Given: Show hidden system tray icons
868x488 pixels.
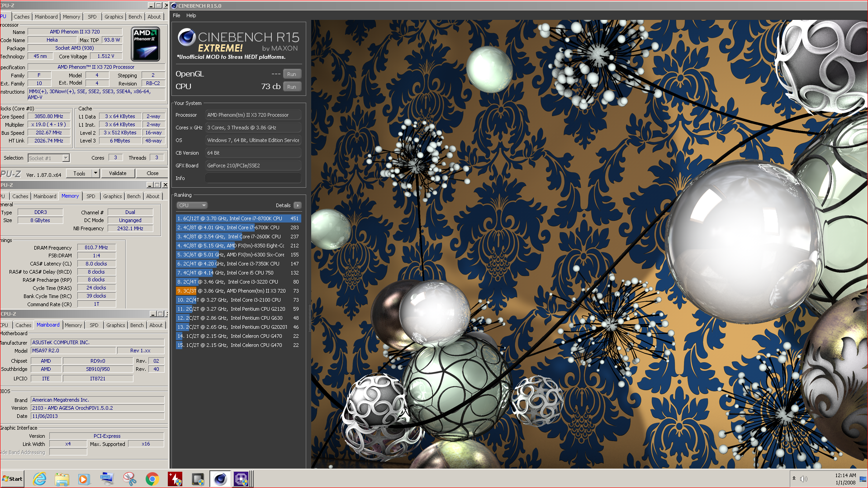Looking at the screenshot, I should (794, 479).
